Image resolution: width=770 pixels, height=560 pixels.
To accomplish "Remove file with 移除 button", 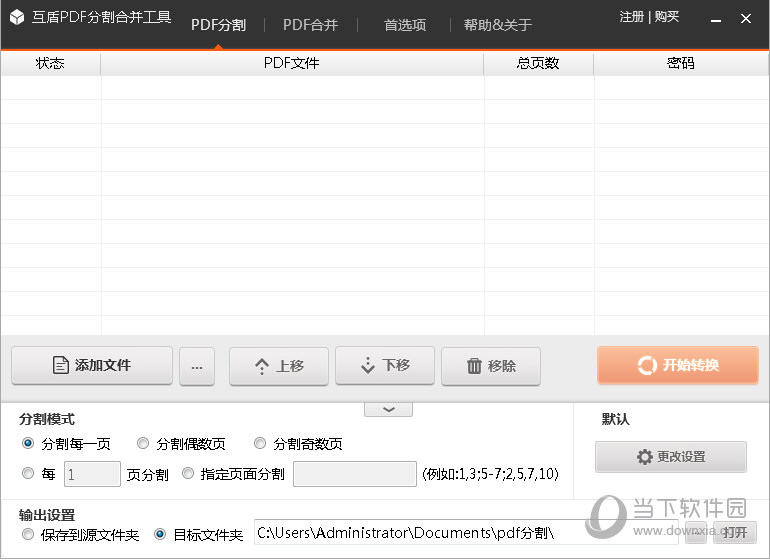I will [x=491, y=366].
